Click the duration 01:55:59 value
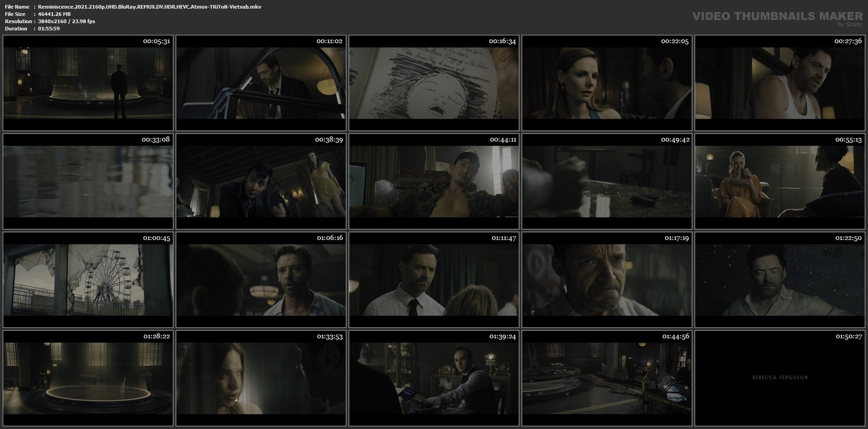The image size is (868, 429). 49,28
